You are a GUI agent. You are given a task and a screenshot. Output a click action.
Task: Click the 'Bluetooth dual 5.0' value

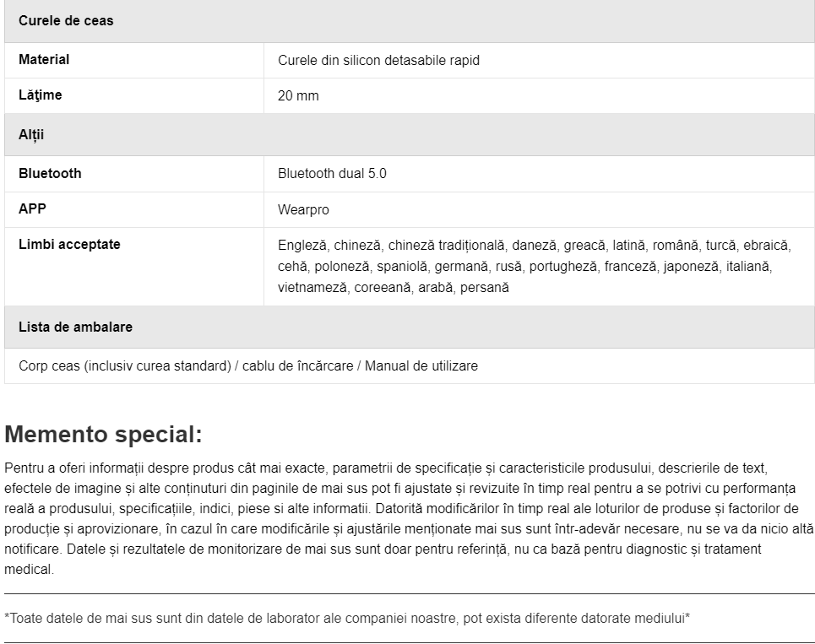click(332, 174)
